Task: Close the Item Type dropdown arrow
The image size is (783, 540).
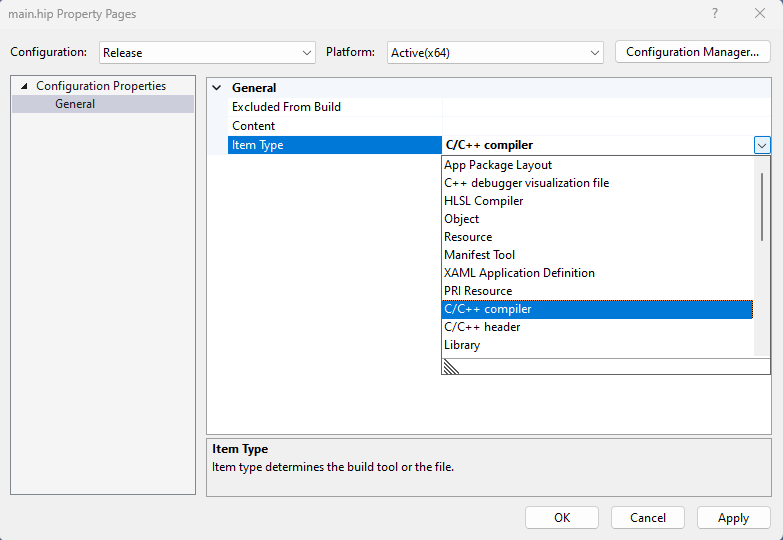Action: click(x=762, y=145)
